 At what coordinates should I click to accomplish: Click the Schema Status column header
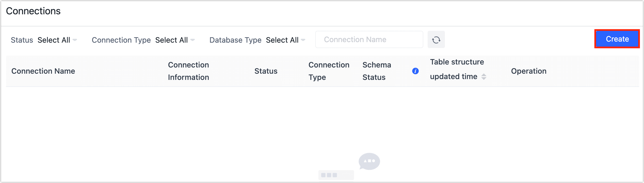(x=377, y=71)
